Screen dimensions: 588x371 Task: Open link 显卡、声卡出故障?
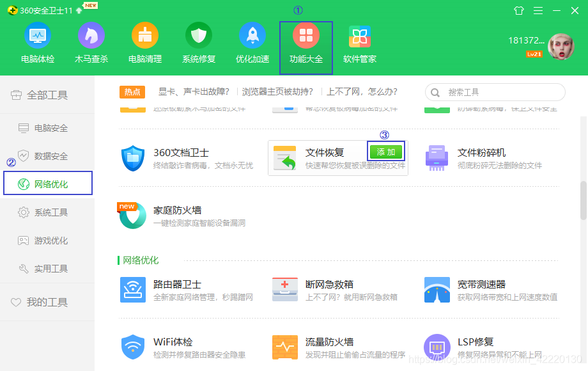click(x=194, y=92)
